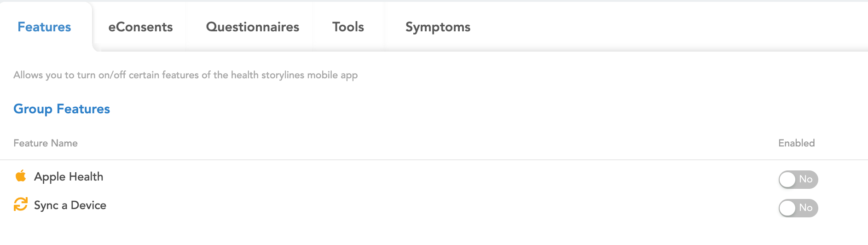Open the Questionnaires tab
The height and width of the screenshot is (245, 868).
point(252,27)
